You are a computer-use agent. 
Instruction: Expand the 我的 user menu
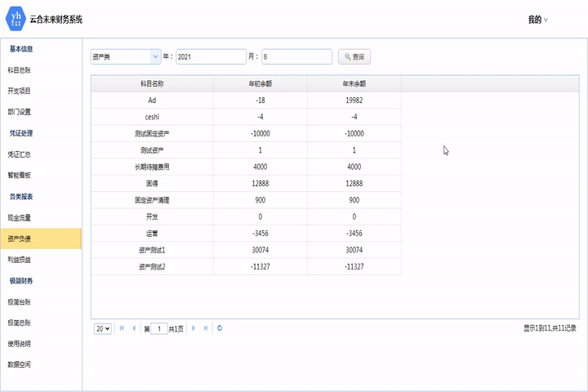coord(537,20)
